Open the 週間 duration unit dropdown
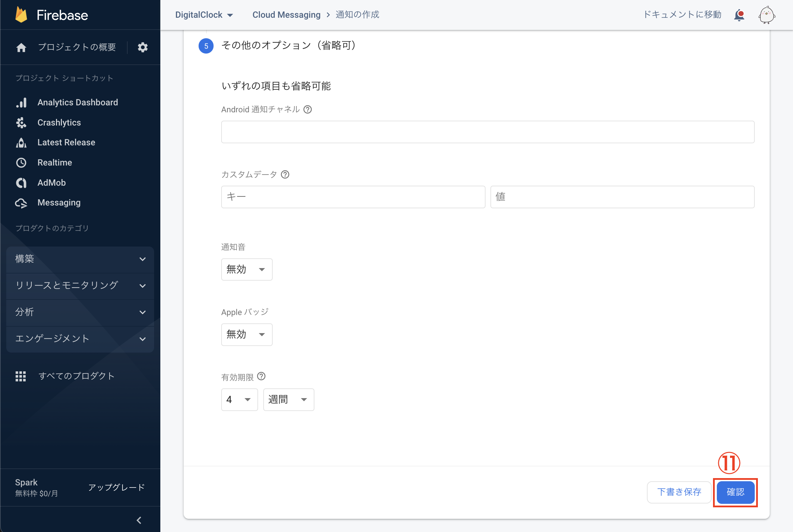The width and height of the screenshot is (793, 532). 288,399
